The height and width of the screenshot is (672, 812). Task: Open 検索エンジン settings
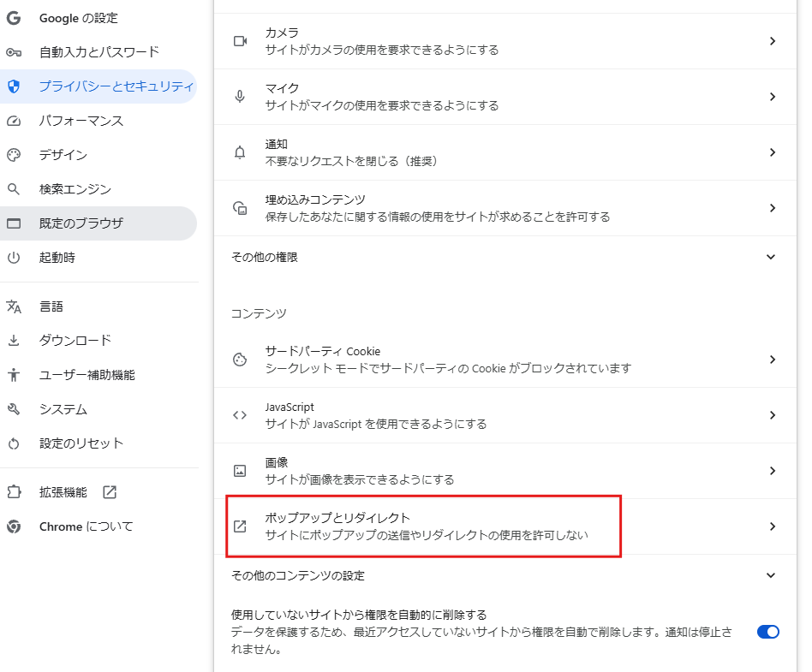point(99,189)
